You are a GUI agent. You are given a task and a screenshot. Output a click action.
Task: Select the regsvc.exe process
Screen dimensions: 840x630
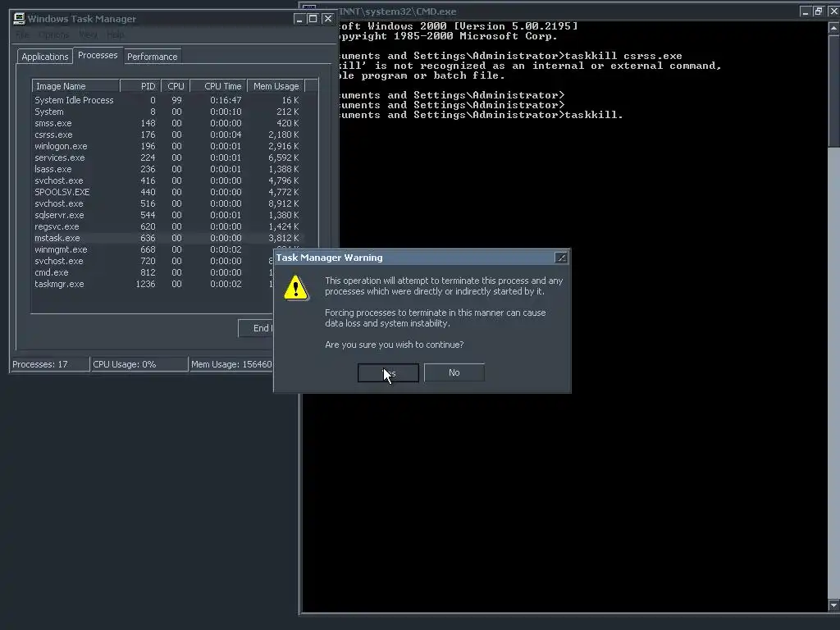click(167, 226)
